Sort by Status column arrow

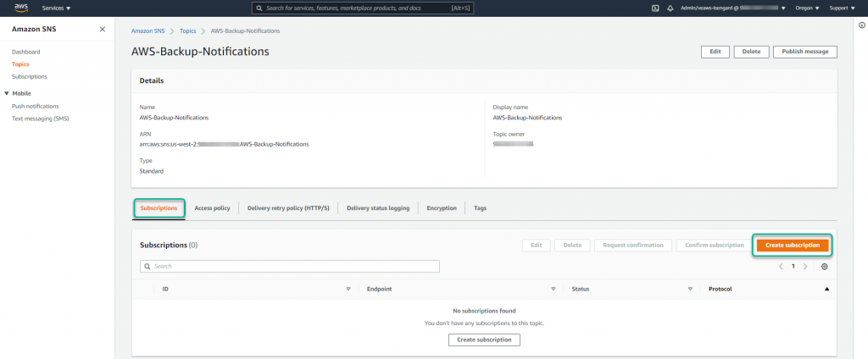tap(690, 290)
